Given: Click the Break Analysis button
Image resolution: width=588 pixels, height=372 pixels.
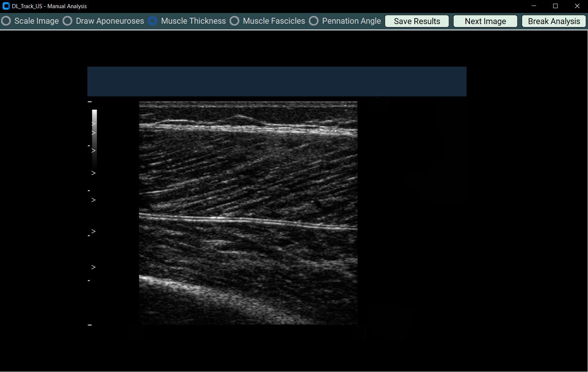Looking at the screenshot, I should coord(554,21).
